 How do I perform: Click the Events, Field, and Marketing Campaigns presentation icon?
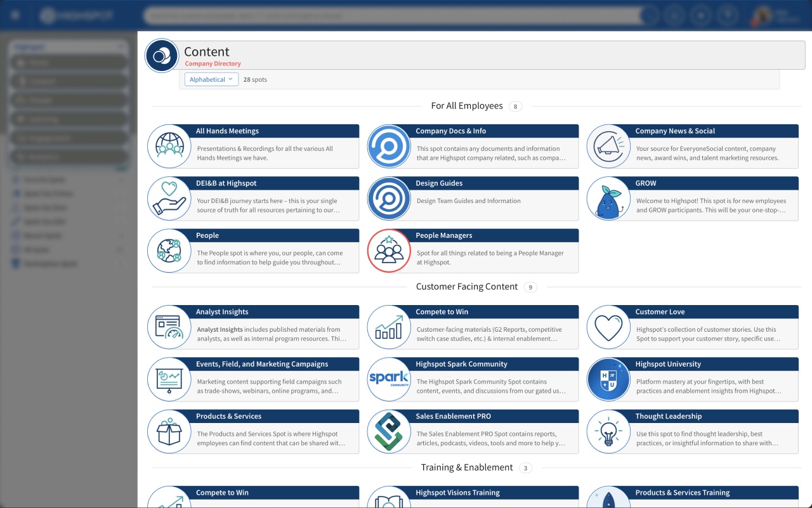click(169, 379)
